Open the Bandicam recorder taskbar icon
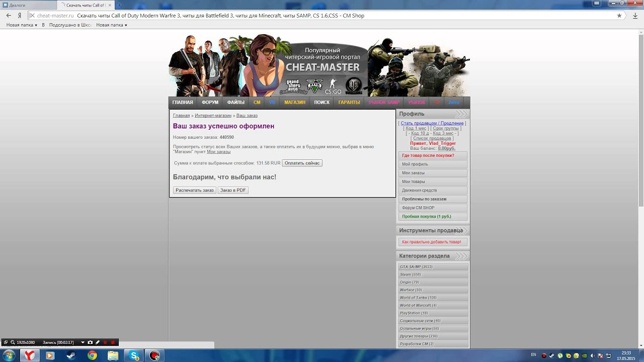The image size is (644, 362). pos(155,355)
